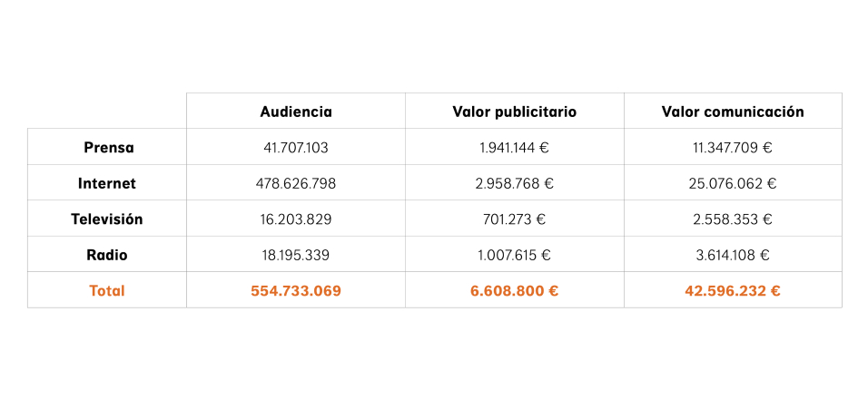Click the Audiencia column header
The image size is (868, 409).
coord(296,112)
